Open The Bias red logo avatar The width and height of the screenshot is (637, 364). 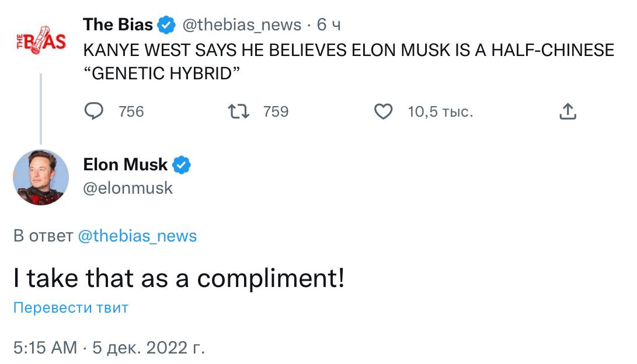(x=41, y=41)
